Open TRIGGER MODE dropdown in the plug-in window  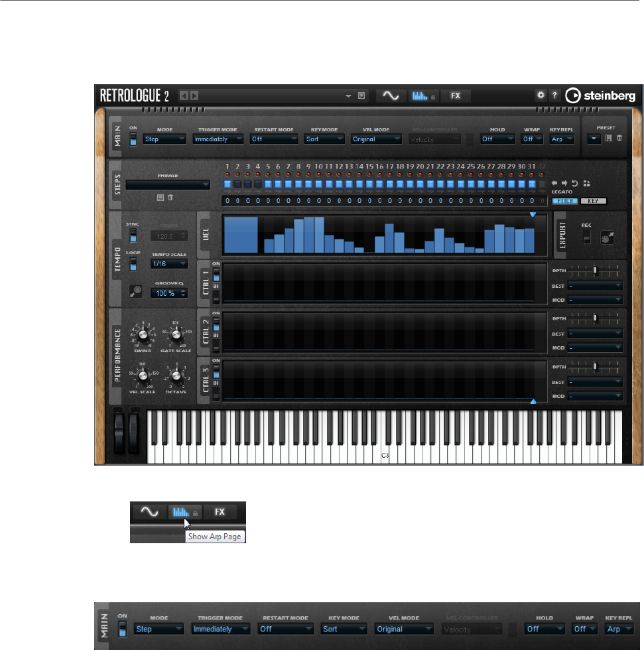point(218,139)
